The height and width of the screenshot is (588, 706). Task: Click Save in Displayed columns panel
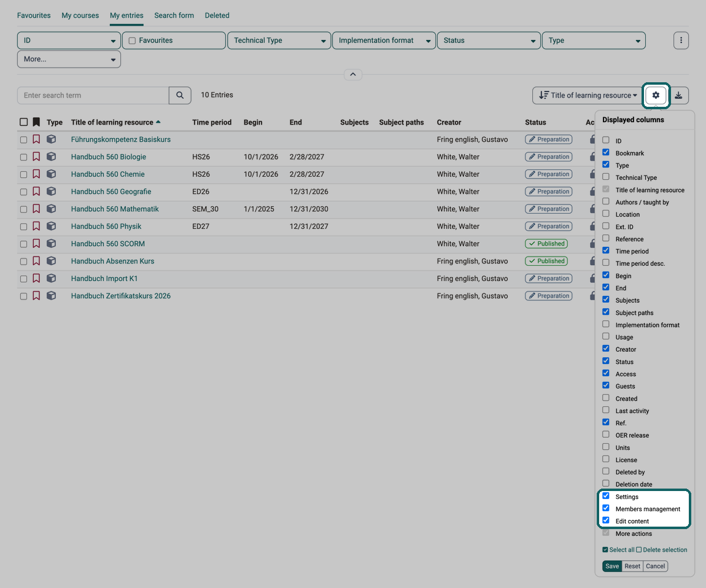click(612, 566)
